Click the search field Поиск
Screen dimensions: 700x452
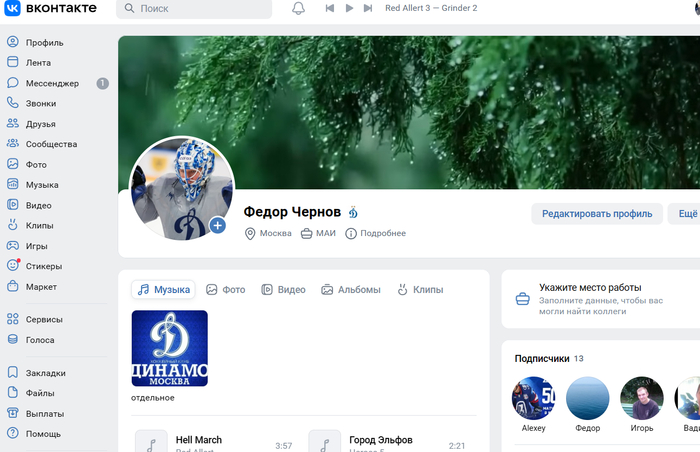click(194, 9)
